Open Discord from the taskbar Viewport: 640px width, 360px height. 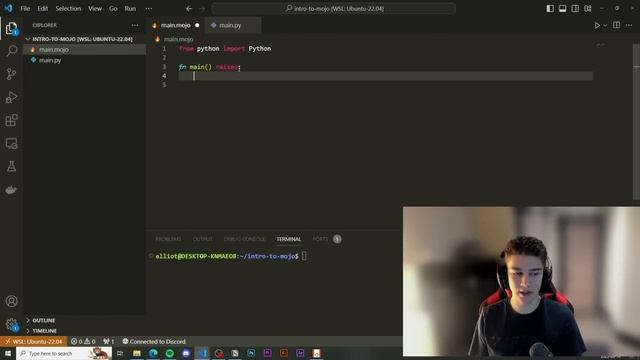186,353
